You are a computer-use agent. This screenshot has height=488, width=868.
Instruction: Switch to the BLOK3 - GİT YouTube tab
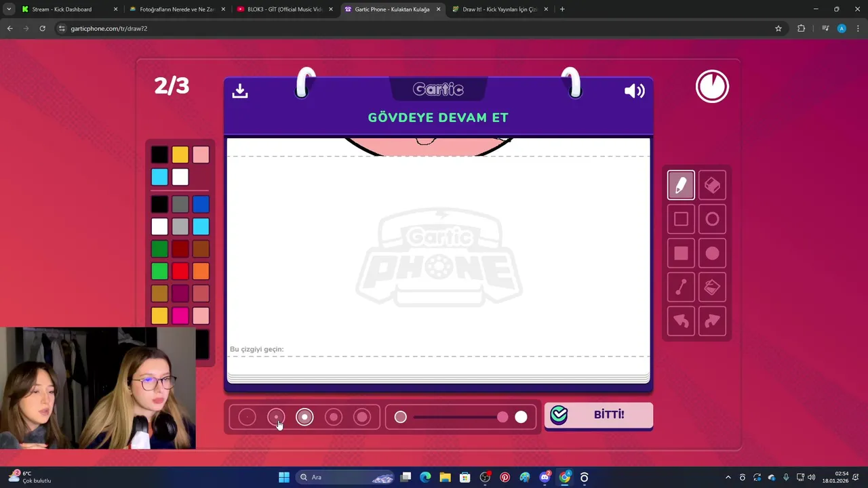pyautogui.click(x=285, y=9)
